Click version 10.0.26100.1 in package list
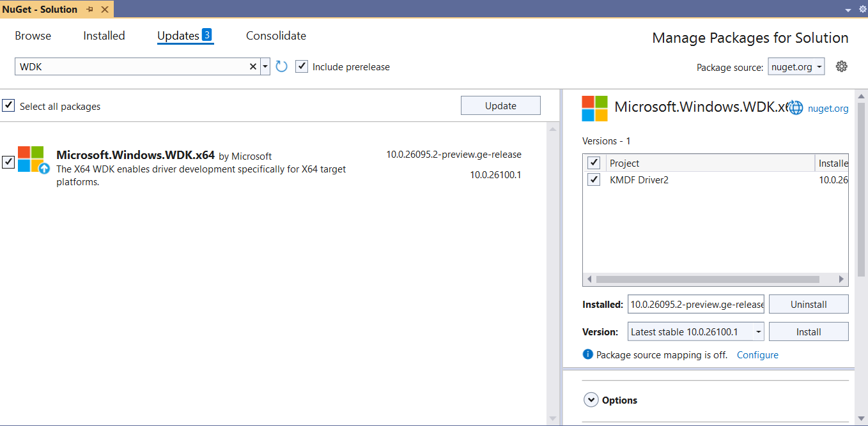Viewport: 868px width, 426px height. (x=495, y=174)
